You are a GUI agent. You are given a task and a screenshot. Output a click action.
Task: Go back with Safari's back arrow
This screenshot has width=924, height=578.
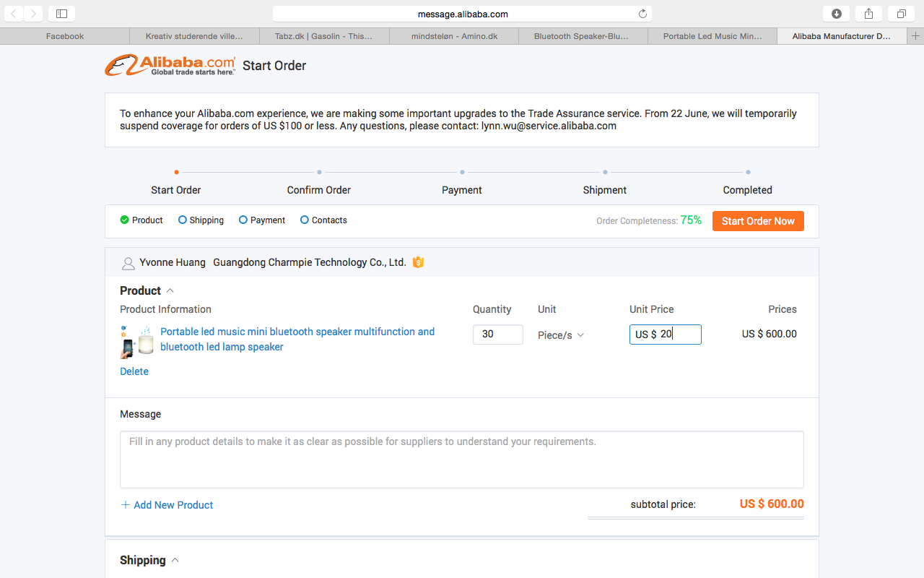point(14,14)
